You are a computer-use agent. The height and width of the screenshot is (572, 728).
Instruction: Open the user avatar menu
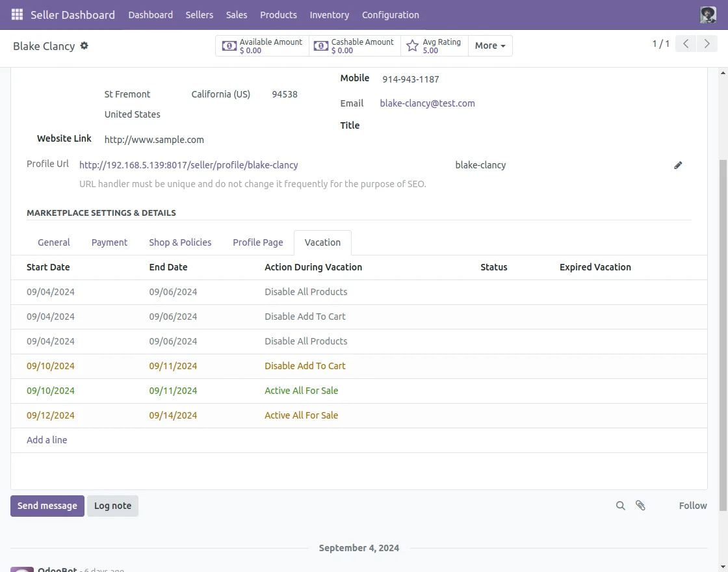pyautogui.click(x=708, y=14)
